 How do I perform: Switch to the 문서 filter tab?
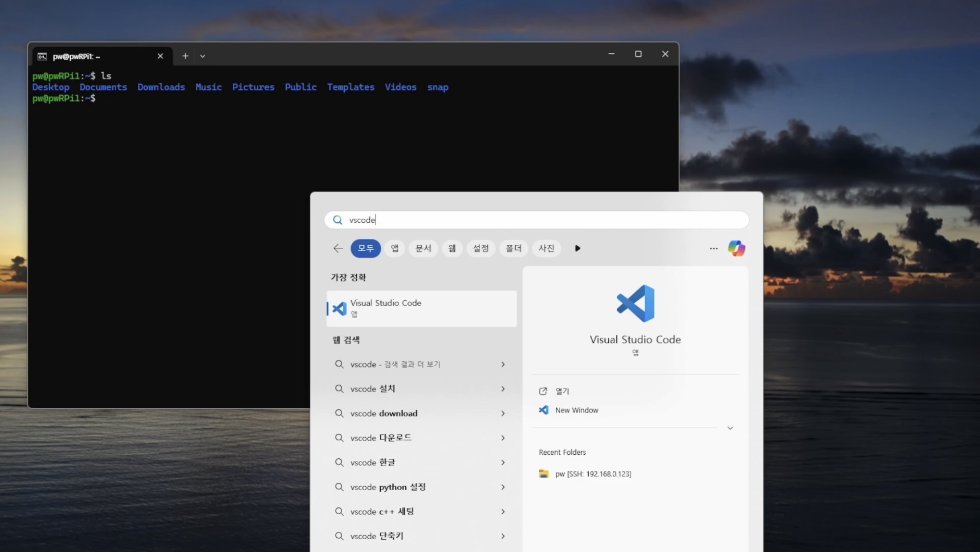(423, 248)
